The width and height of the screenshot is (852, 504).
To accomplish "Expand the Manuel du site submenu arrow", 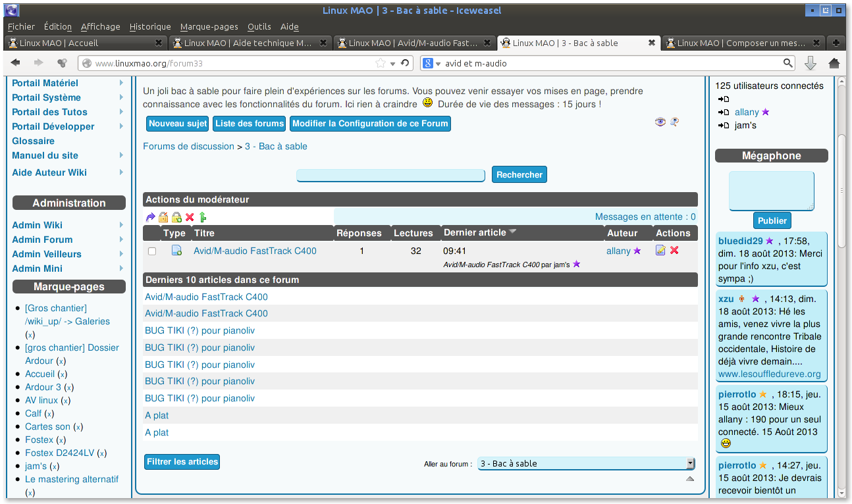I will (x=121, y=155).
